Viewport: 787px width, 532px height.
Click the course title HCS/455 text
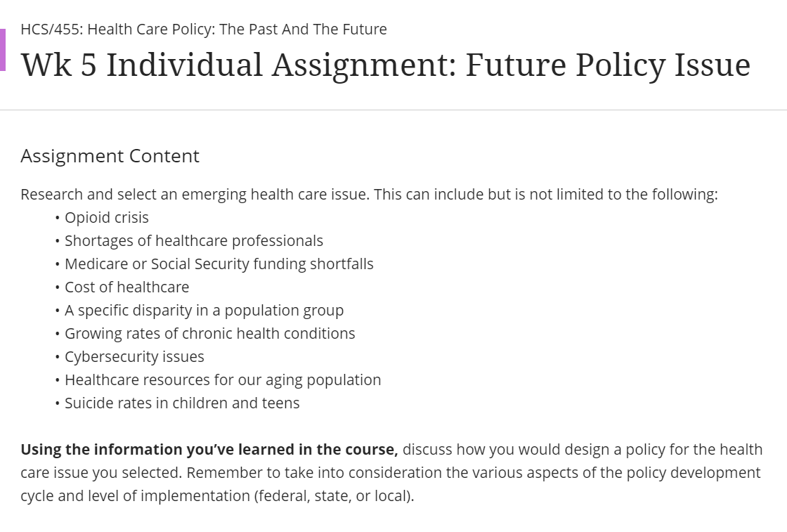coord(203,29)
